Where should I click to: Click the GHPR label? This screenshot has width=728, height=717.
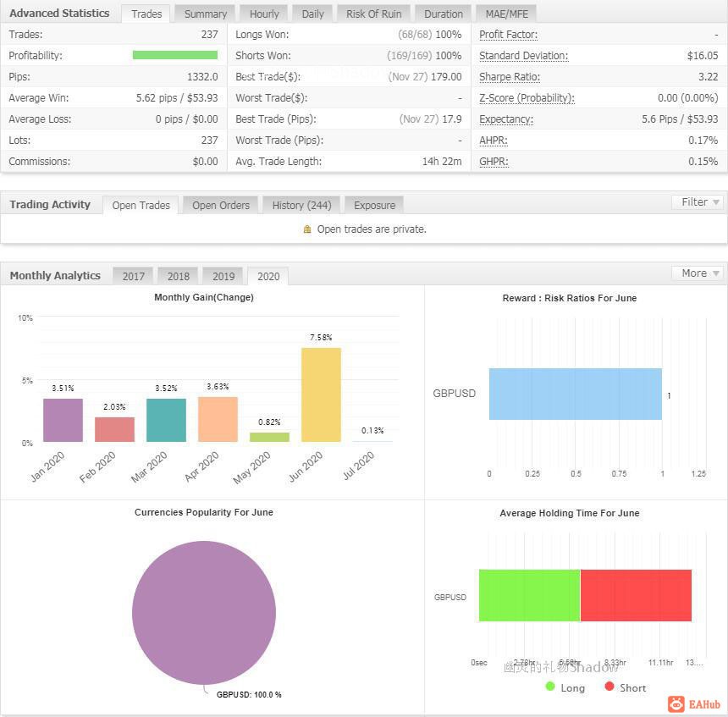coord(494,162)
